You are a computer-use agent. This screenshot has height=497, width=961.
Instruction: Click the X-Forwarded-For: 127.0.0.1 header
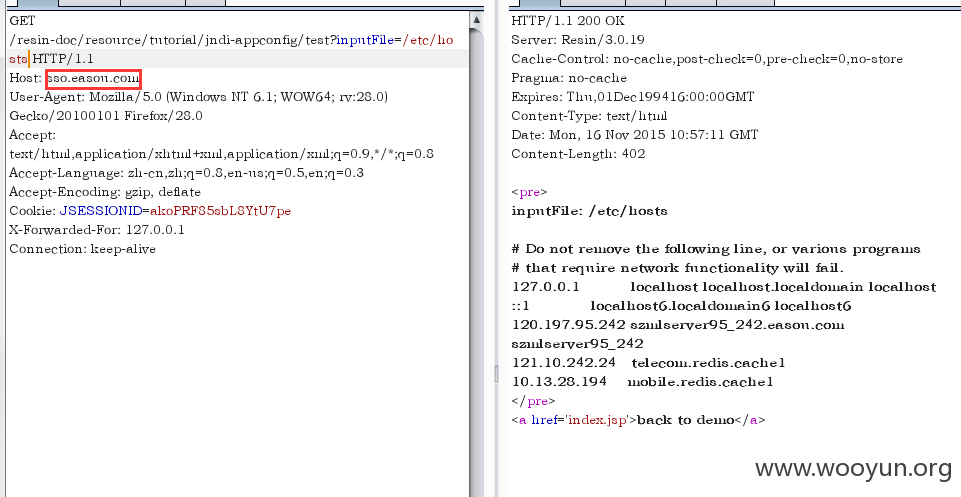click(97, 230)
